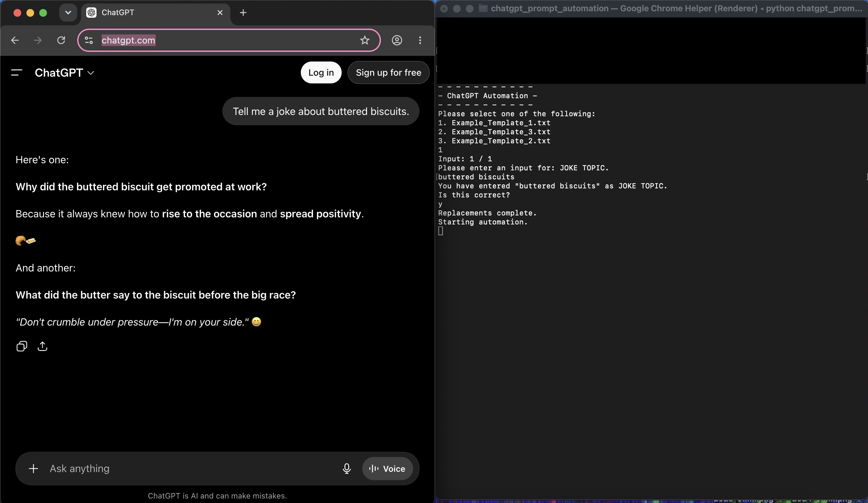The image size is (868, 503).
Task: Click "ChatGPT is AI and can make mistakes" notice
Action: [217, 496]
